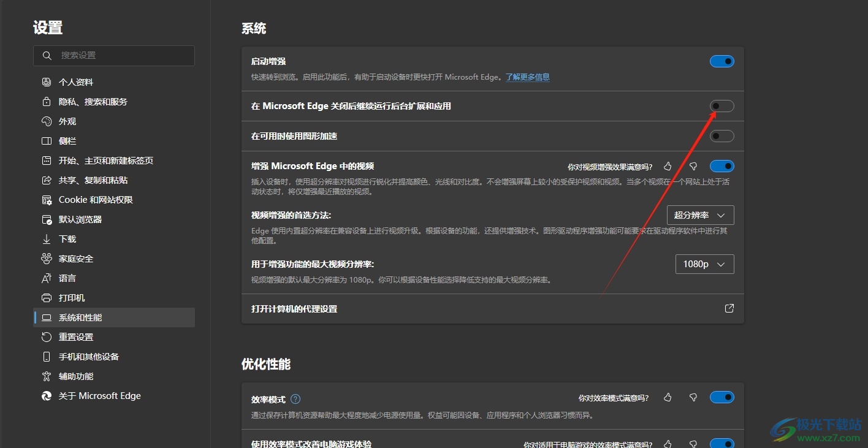The width and height of the screenshot is (868, 448).
Task: Open 重置设置 page
Action: click(x=114, y=337)
